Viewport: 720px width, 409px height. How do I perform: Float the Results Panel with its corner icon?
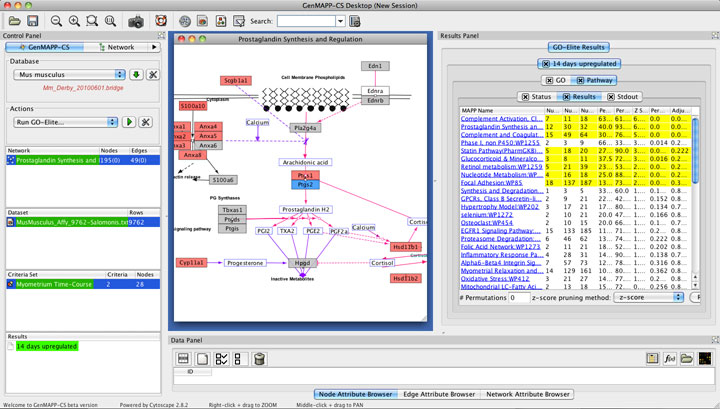coord(715,35)
